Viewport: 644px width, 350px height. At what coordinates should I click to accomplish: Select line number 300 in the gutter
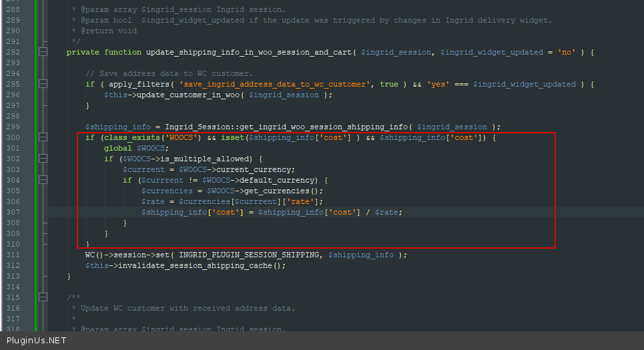[x=13, y=137]
